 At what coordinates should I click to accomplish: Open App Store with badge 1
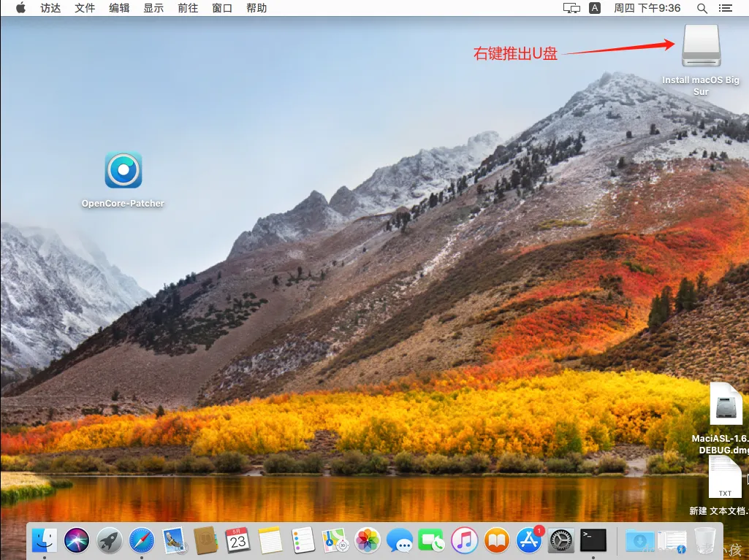coord(529,540)
